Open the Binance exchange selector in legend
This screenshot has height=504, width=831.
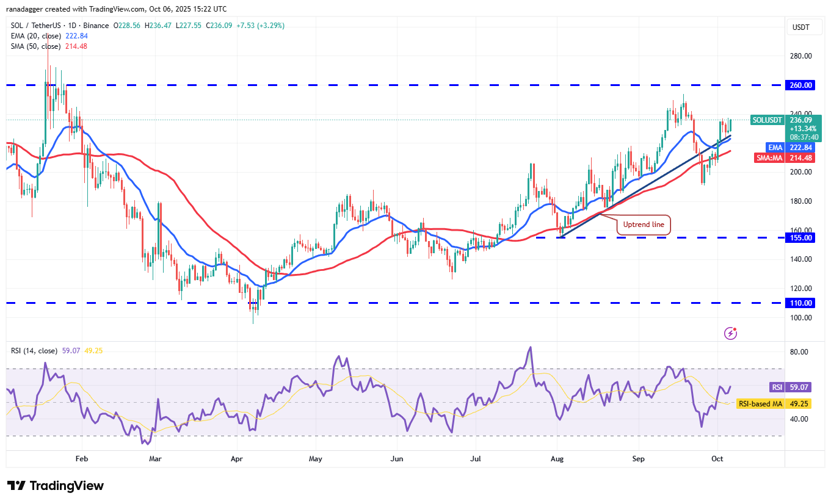(96, 26)
